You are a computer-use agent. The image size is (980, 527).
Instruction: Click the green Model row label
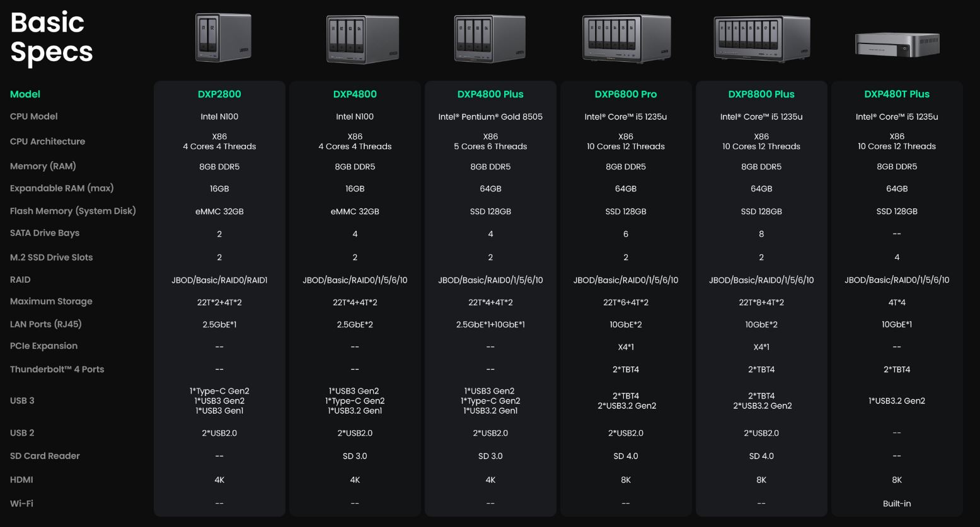25,94
